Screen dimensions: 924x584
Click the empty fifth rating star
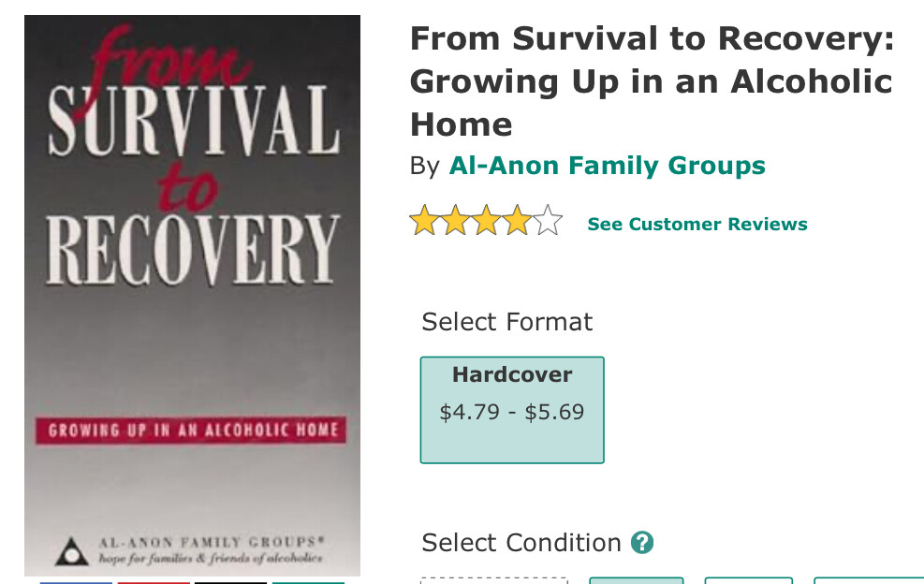click(548, 222)
